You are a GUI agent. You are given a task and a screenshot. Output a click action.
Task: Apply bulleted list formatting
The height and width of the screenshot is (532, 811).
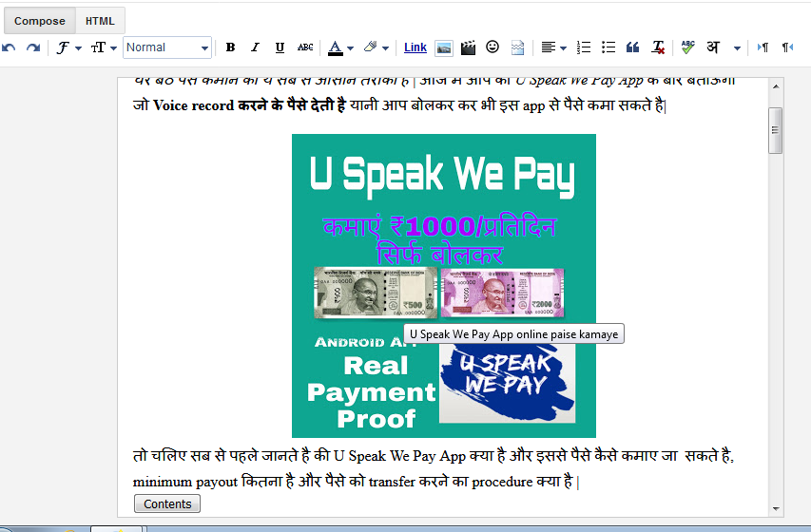[x=608, y=47]
